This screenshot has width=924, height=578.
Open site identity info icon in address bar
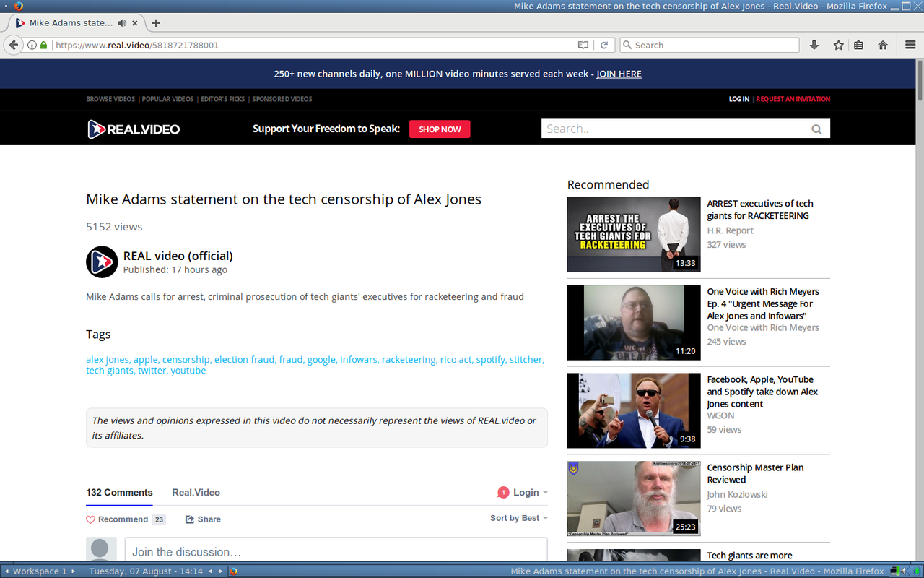[x=32, y=45]
